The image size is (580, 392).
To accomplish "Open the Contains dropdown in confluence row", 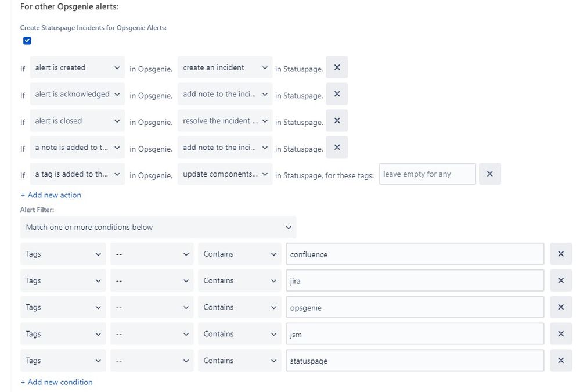I will 240,254.
